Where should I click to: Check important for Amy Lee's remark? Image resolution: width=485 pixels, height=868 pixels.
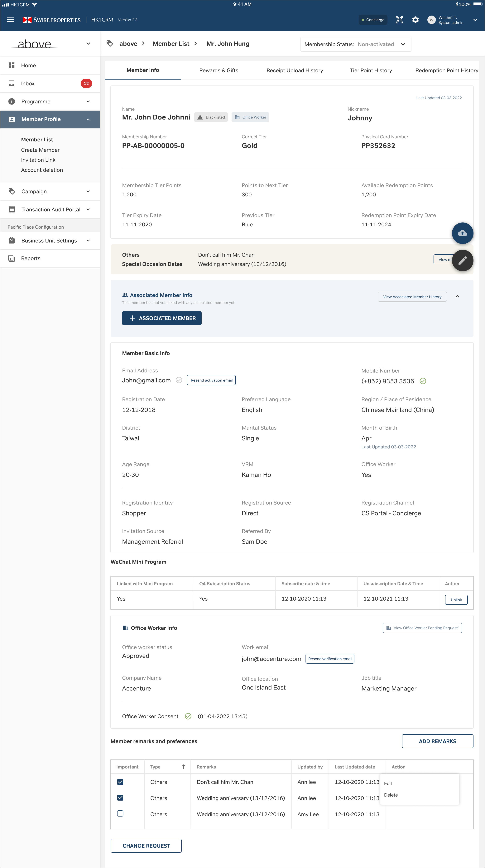point(120,813)
